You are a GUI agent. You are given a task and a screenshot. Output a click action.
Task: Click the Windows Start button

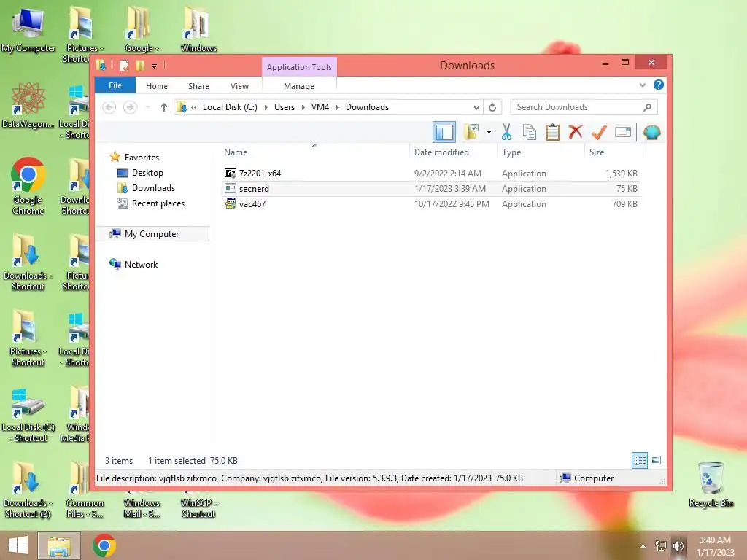18,545
